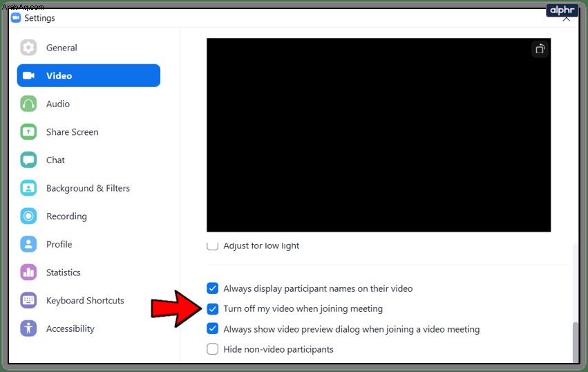
Task: View the Statistics section
Action: 88,272
